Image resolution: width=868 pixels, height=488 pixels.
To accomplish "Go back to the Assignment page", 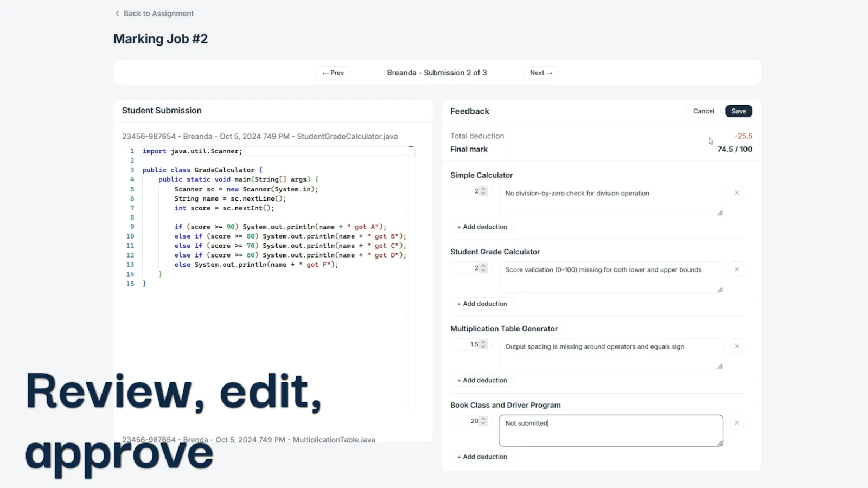I will click(154, 14).
